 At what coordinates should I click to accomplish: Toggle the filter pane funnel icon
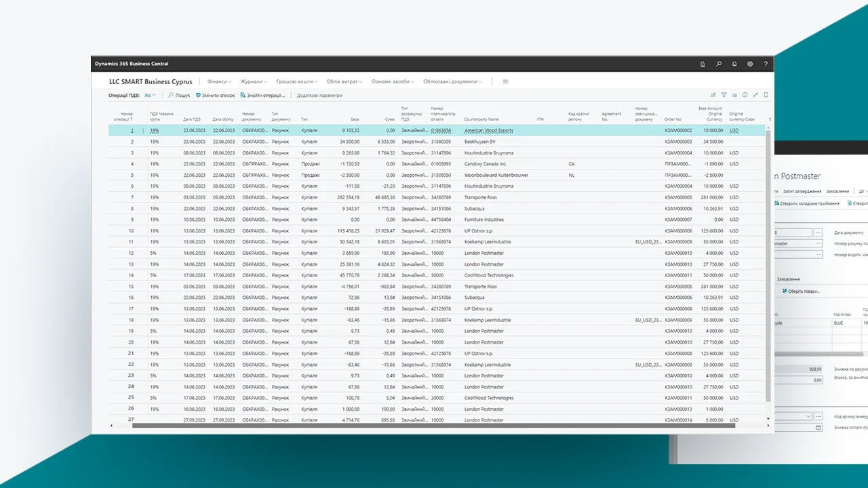(x=724, y=96)
